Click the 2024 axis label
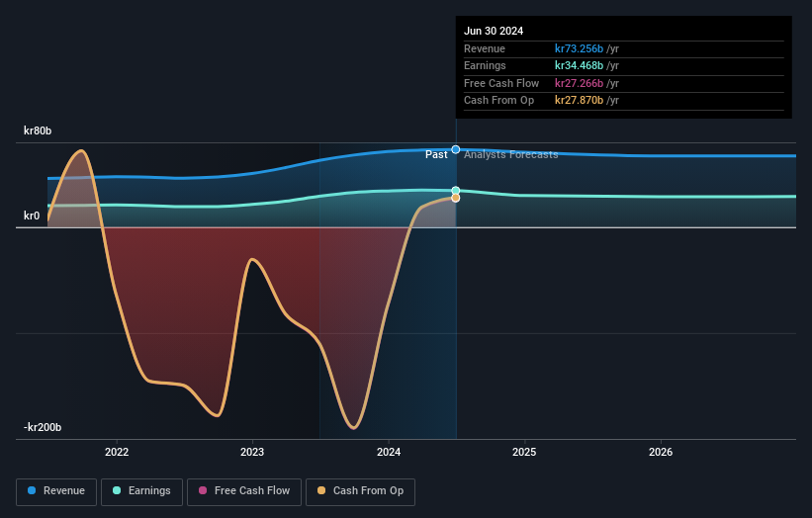Viewport: 812px width, 518px height. click(x=389, y=452)
